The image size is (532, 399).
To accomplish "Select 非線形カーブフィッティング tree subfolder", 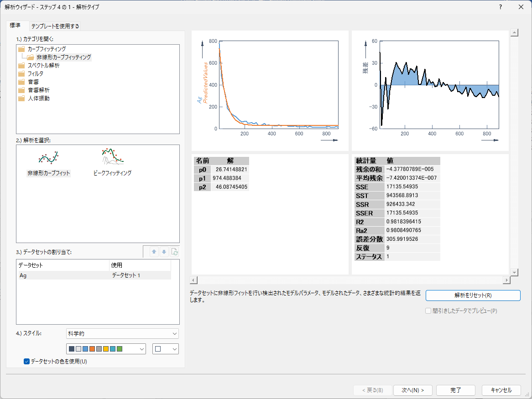I will pos(63,57).
